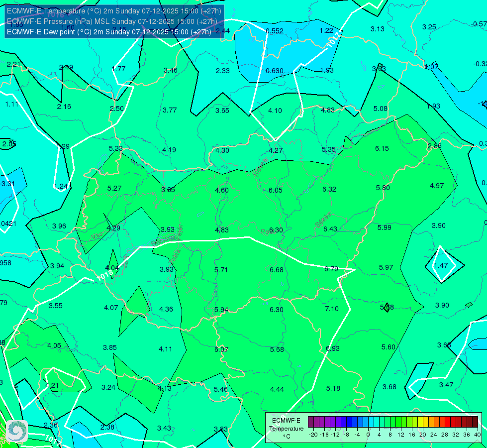Click the 6.93 temperature value
The image size is (487, 448).
click(x=333, y=349)
